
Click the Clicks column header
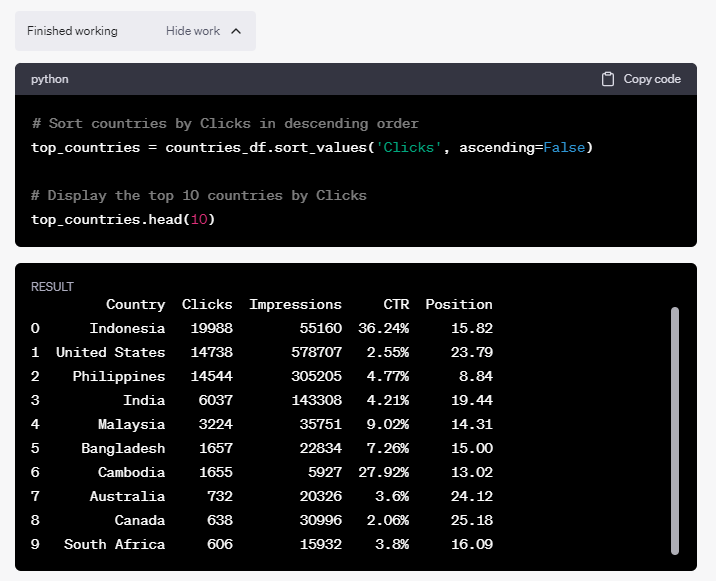coord(207,304)
